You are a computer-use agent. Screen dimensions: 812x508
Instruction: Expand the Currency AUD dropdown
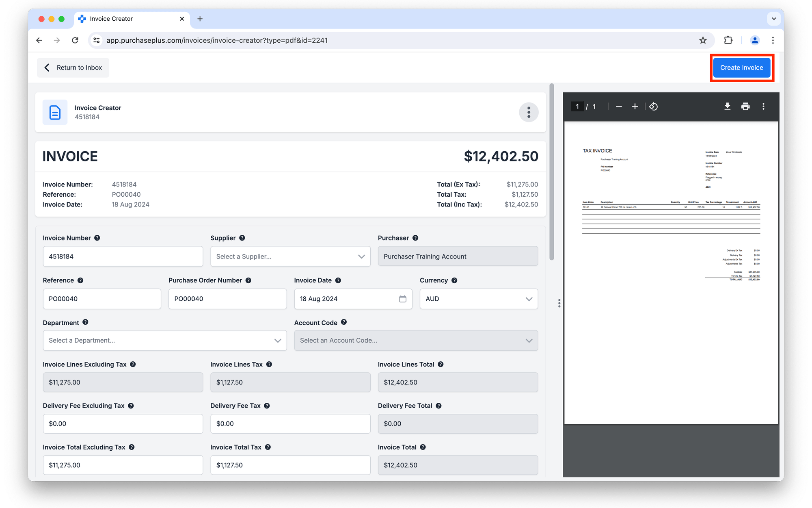(x=479, y=299)
